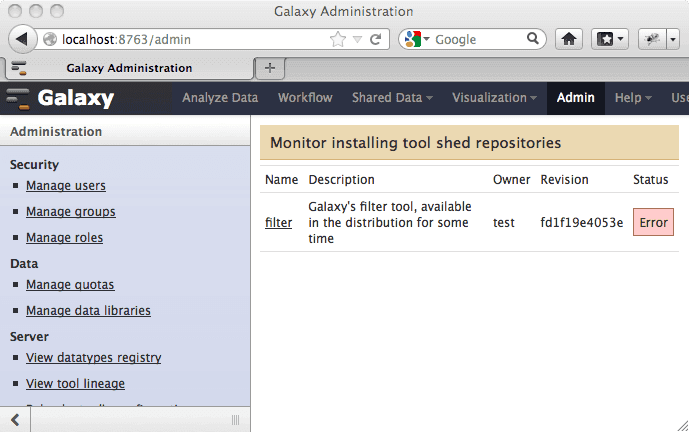Open the Help dropdown menu

pyautogui.click(x=634, y=98)
